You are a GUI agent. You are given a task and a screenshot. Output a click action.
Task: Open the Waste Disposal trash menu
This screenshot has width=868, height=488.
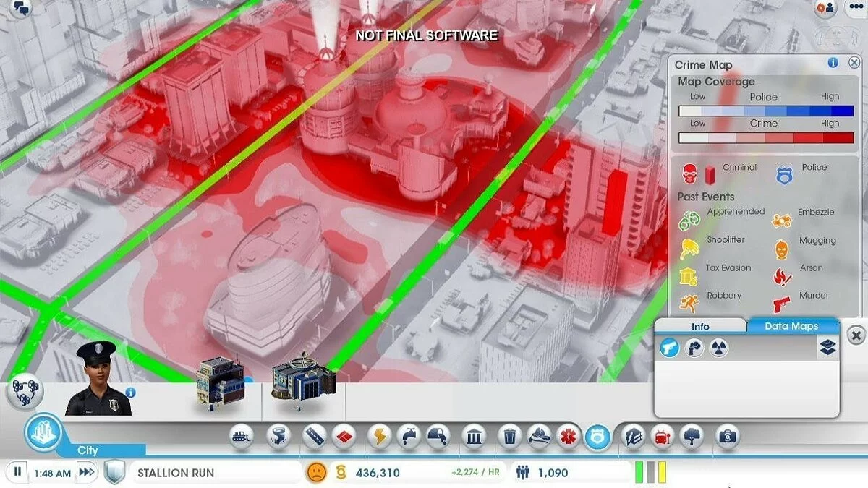[x=510, y=436]
